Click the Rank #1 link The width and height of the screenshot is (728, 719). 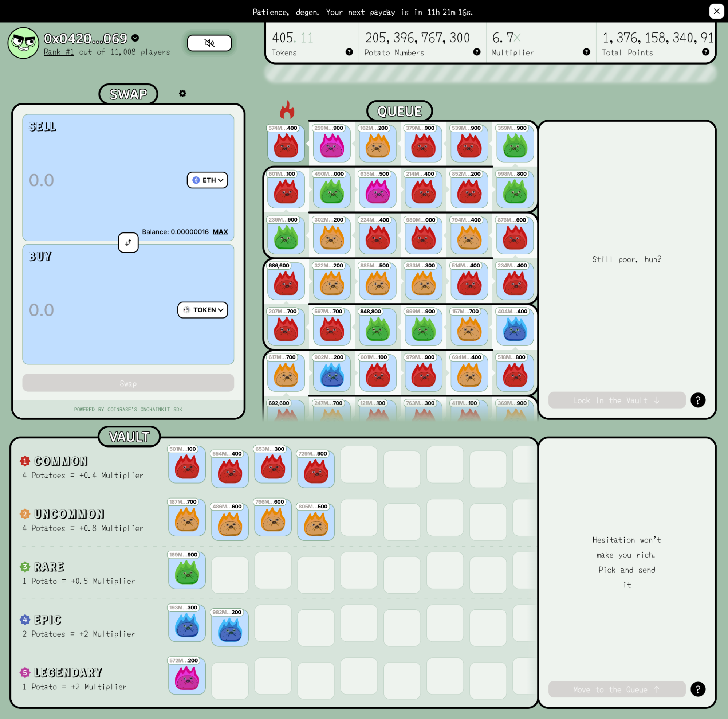click(59, 52)
